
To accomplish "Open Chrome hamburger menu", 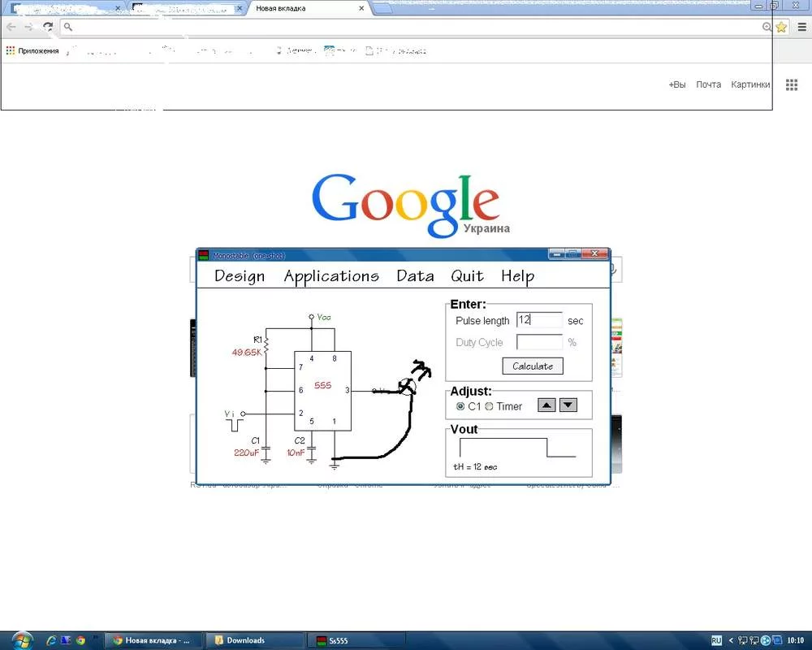I will [x=801, y=27].
